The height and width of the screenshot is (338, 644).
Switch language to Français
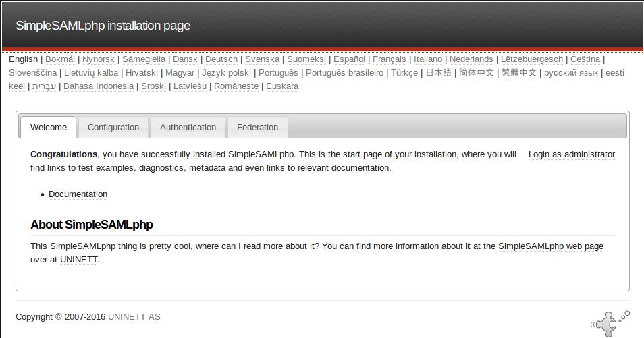coord(390,59)
